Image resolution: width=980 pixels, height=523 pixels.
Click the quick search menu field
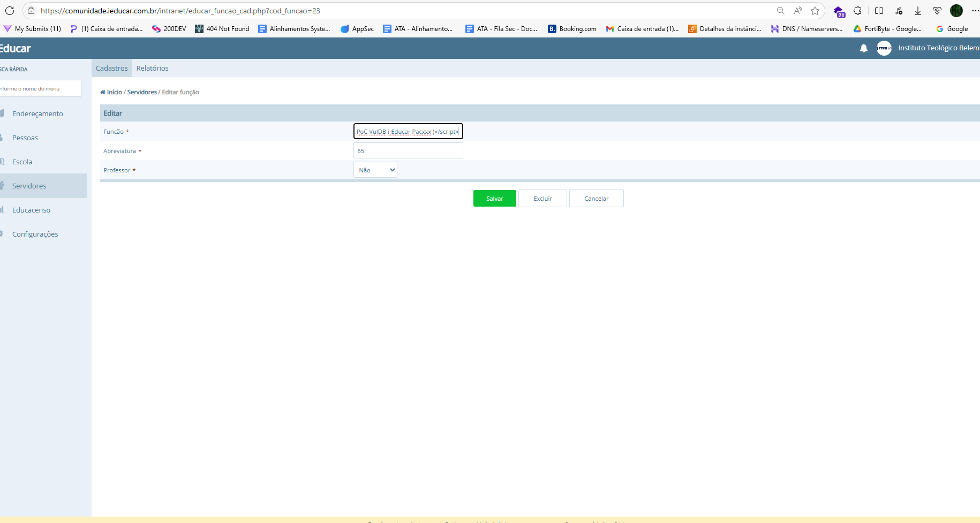[x=40, y=88]
